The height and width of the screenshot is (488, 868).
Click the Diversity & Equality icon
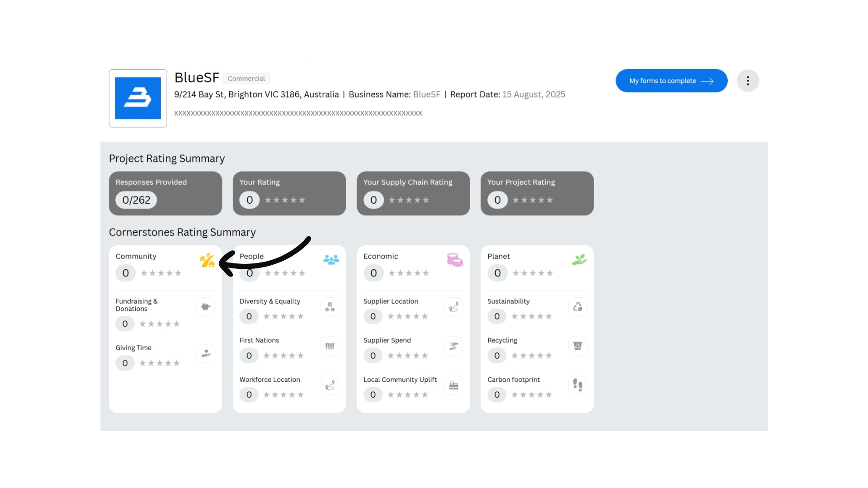pyautogui.click(x=330, y=307)
